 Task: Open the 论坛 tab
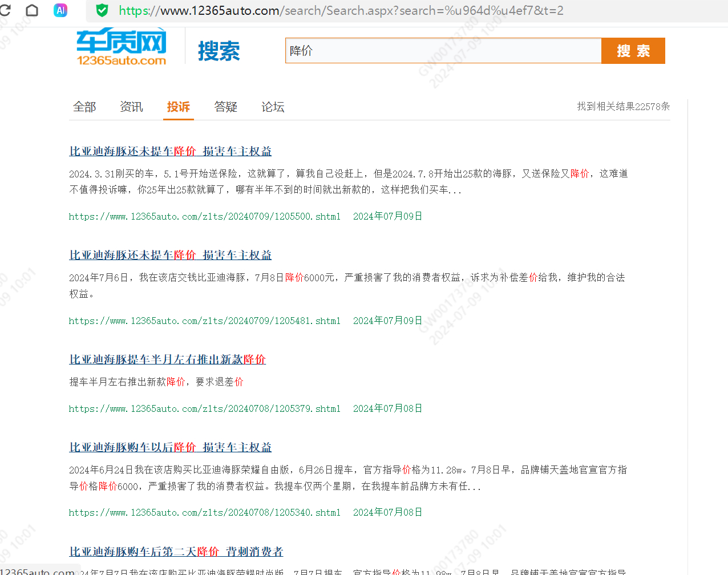click(x=273, y=107)
